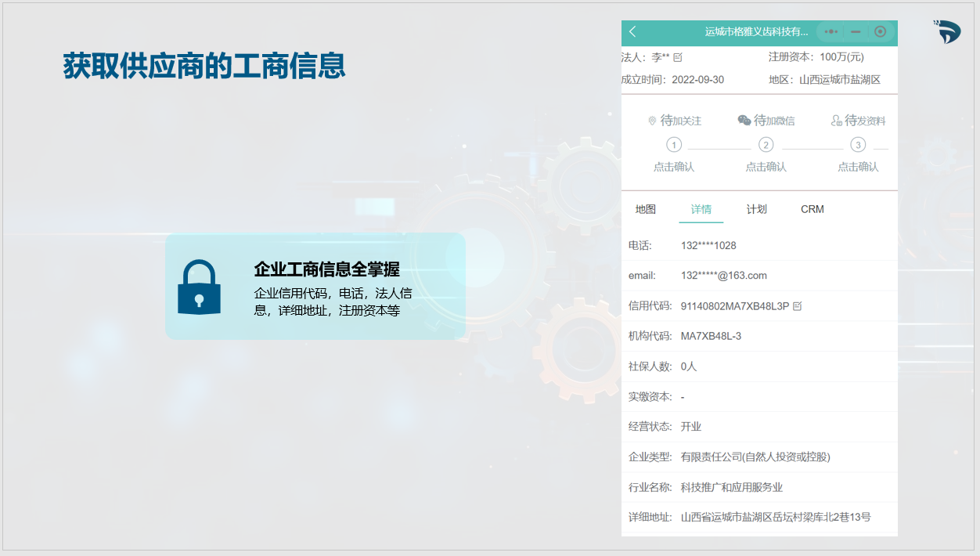Click 点击确认 under 待发资料
This screenshot has width=980, height=556.
point(858,167)
